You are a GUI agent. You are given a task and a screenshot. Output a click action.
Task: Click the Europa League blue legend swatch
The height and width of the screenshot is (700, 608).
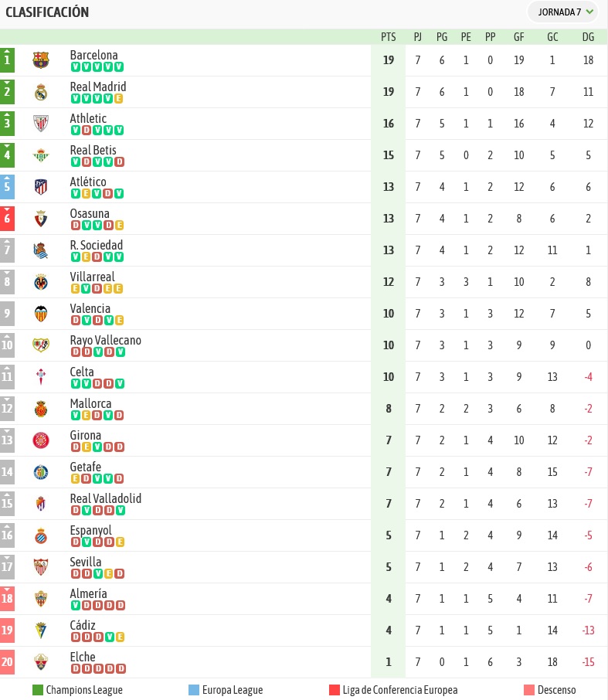[194, 690]
